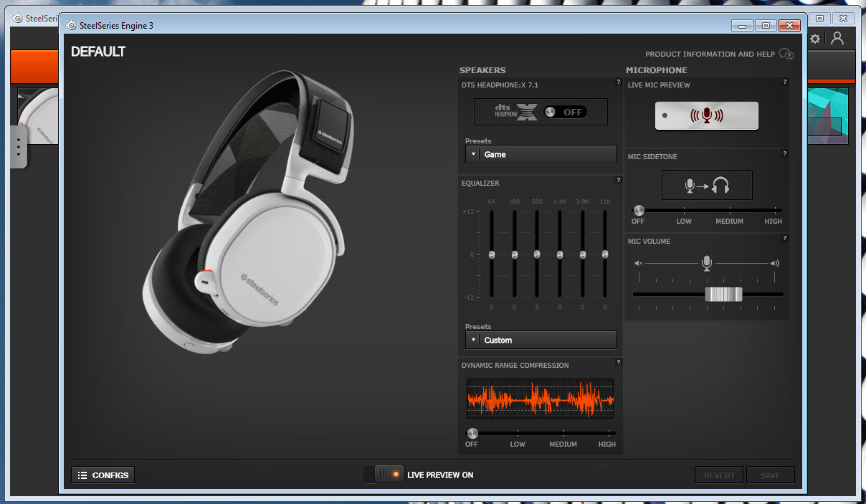Click the Dynamic Range Compression slider knob
Screen dimensions: 866x504
tap(472, 433)
